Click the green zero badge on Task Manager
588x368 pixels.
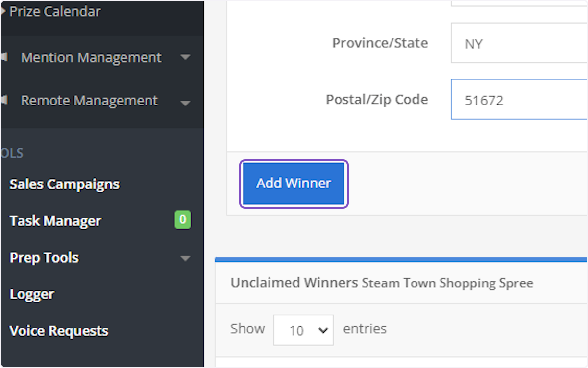coord(182,220)
